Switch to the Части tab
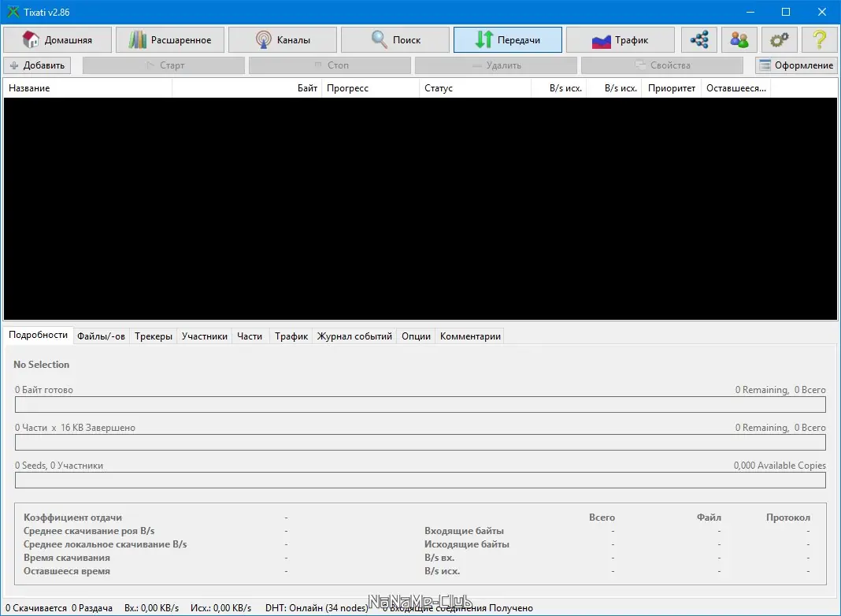Viewport: 841px width, 616px height. [x=250, y=336]
